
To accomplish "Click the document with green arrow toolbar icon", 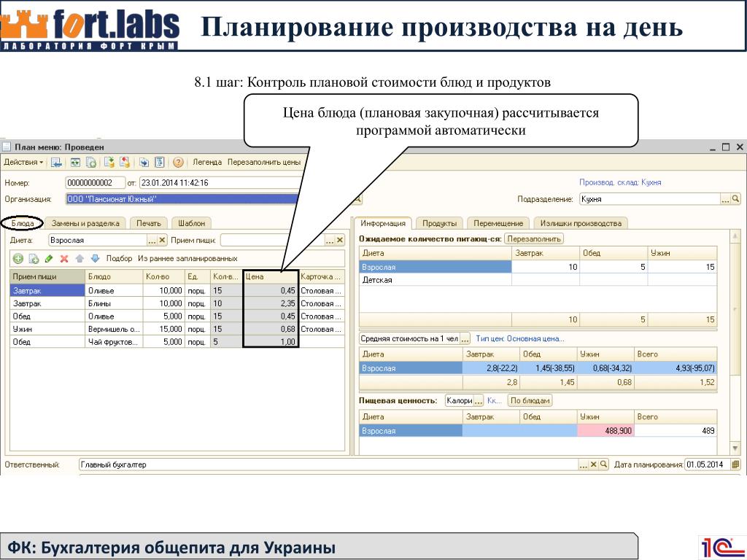I will (x=109, y=163).
